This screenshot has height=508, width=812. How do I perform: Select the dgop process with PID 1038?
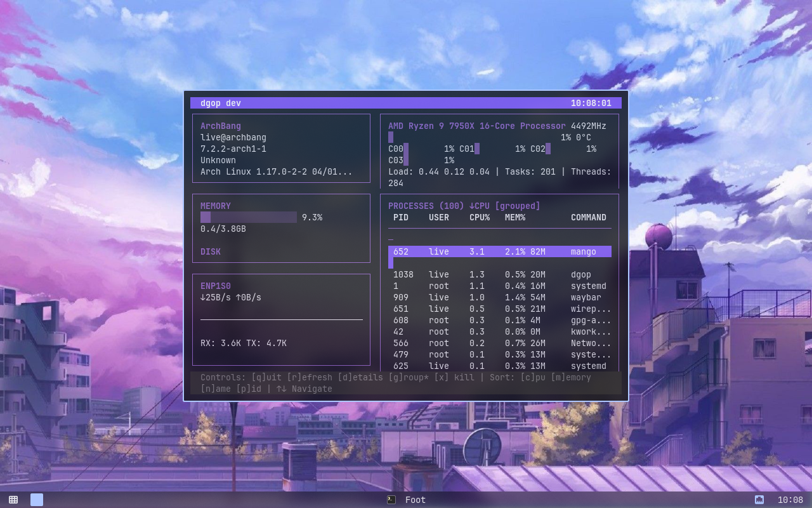pos(500,274)
